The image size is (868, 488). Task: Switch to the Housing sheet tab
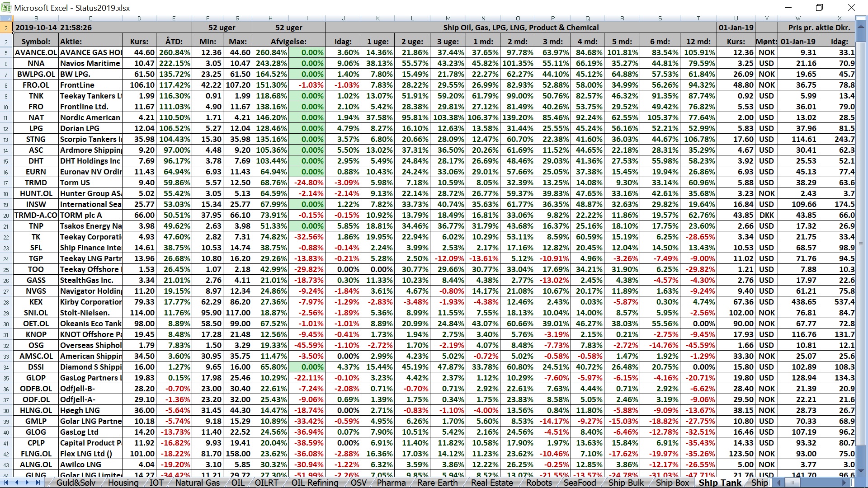pos(123,483)
